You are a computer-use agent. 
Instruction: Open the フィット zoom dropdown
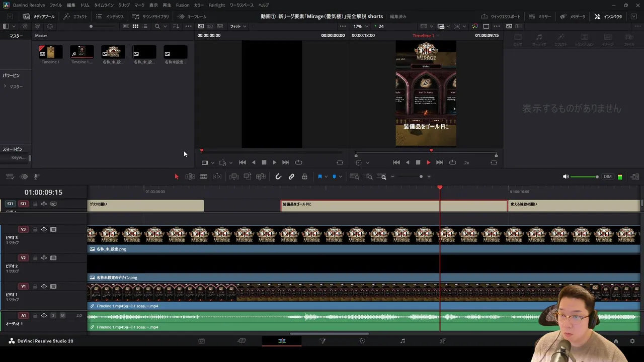pos(238,26)
